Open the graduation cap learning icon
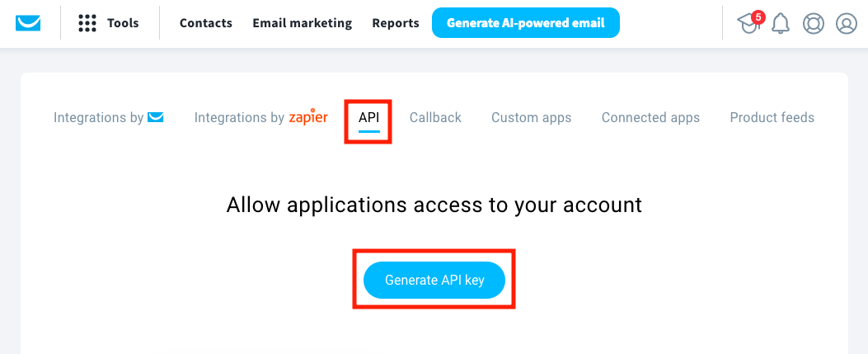868x354 pixels. click(x=748, y=23)
